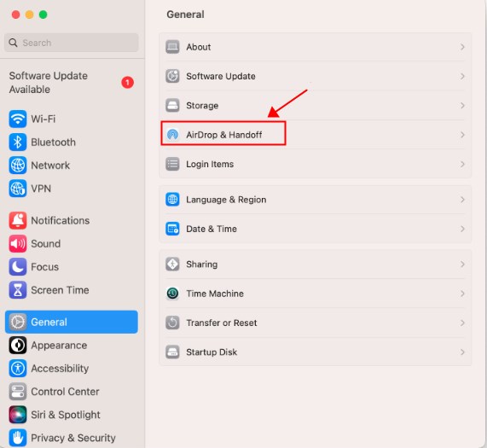Click the Screen Time hourglass icon

click(18, 290)
